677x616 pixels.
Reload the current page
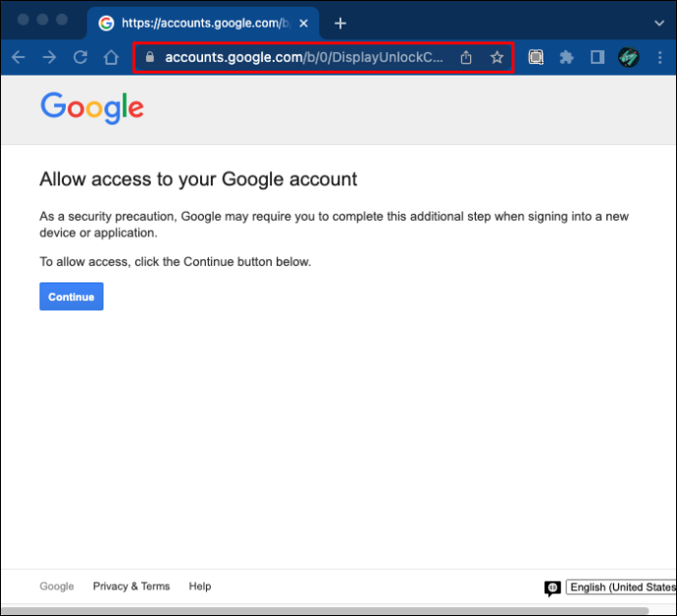click(80, 57)
